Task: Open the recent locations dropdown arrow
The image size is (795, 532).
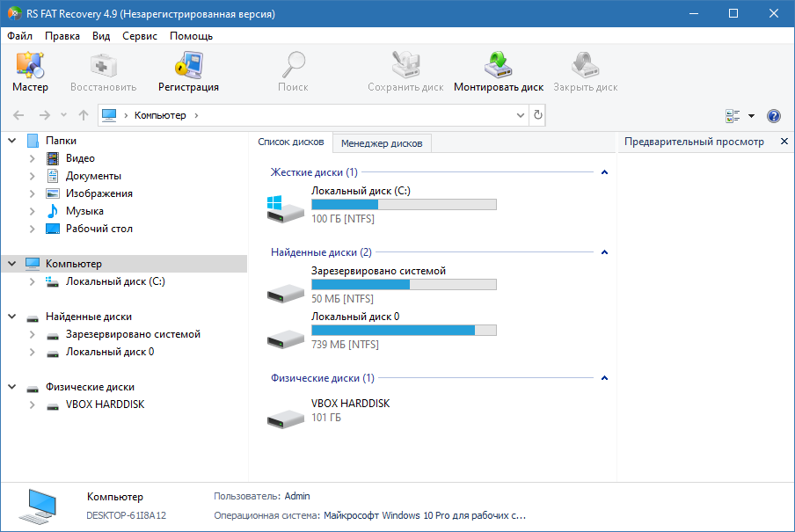Action: coord(63,115)
